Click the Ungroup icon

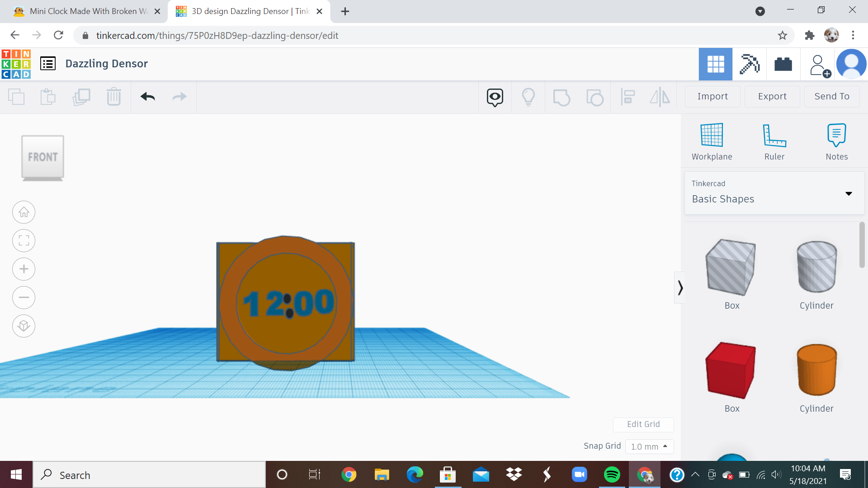tap(595, 97)
